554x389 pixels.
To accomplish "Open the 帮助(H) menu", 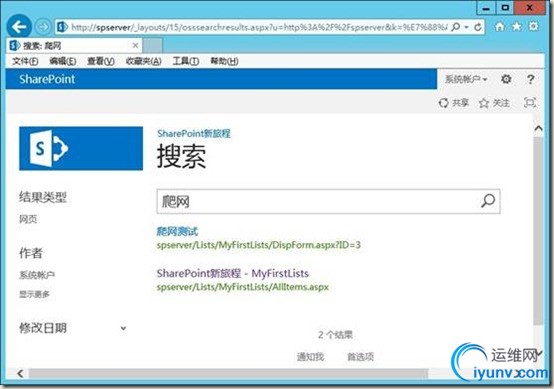I will click(x=224, y=61).
